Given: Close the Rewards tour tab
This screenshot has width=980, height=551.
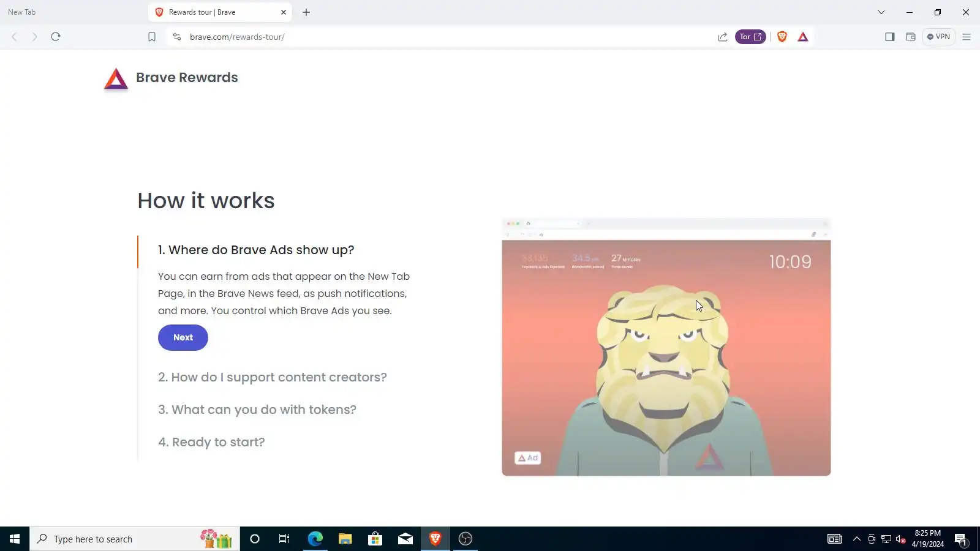Looking at the screenshot, I should tap(284, 12).
